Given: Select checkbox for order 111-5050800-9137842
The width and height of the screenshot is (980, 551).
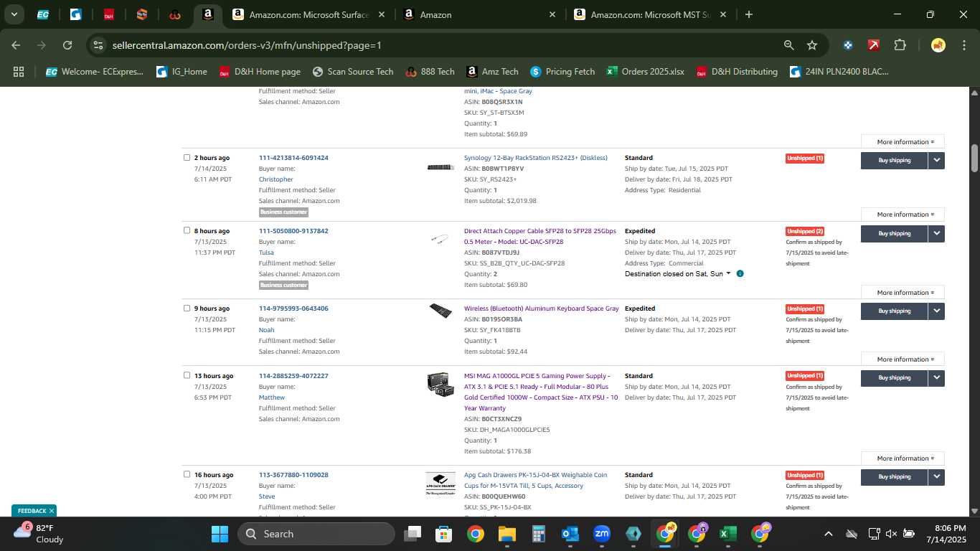Looking at the screenshot, I should tap(187, 231).
